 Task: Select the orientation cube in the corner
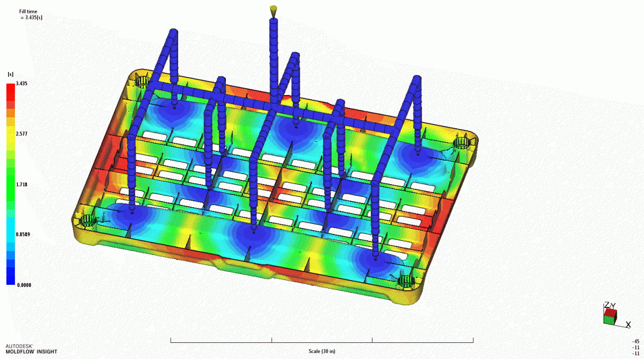point(610,316)
